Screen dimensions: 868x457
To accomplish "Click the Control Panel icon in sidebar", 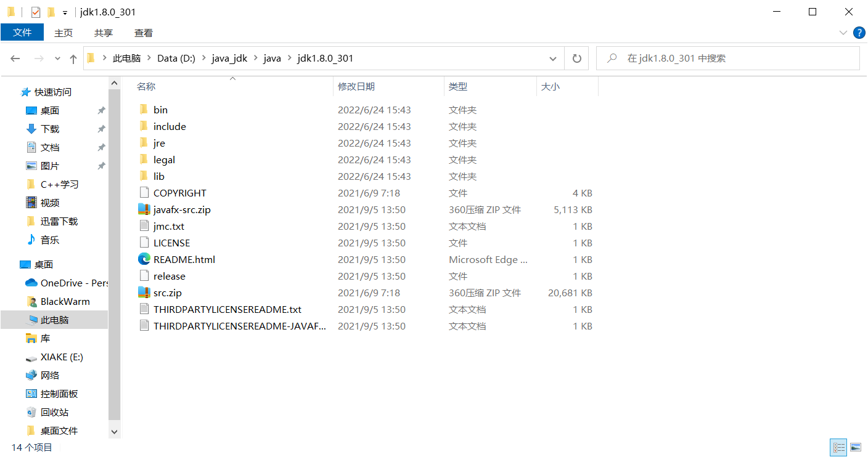I will pyautogui.click(x=31, y=394).
